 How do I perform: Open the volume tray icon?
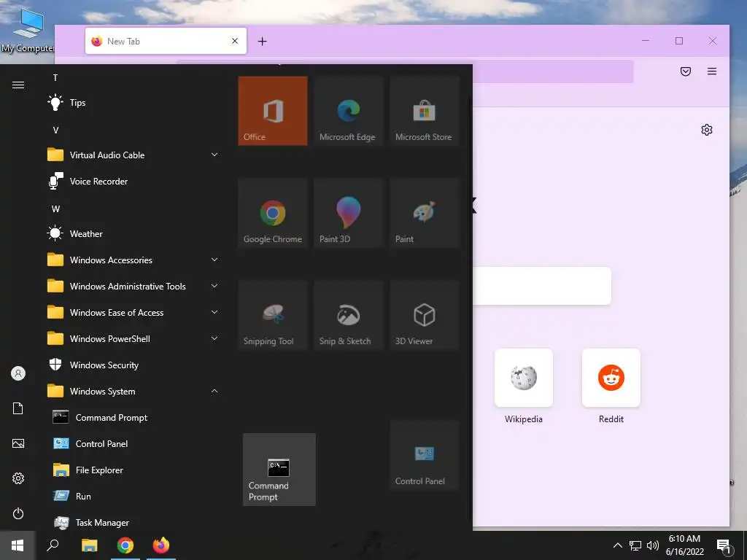pos(653,545)
